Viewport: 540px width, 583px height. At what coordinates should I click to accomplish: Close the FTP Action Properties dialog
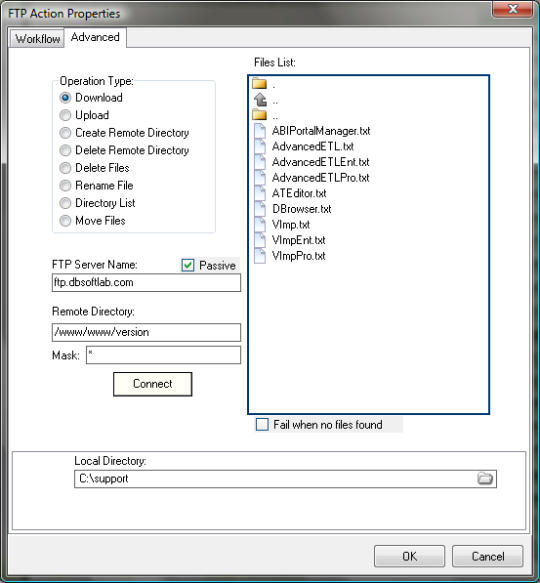coord(512,9)
